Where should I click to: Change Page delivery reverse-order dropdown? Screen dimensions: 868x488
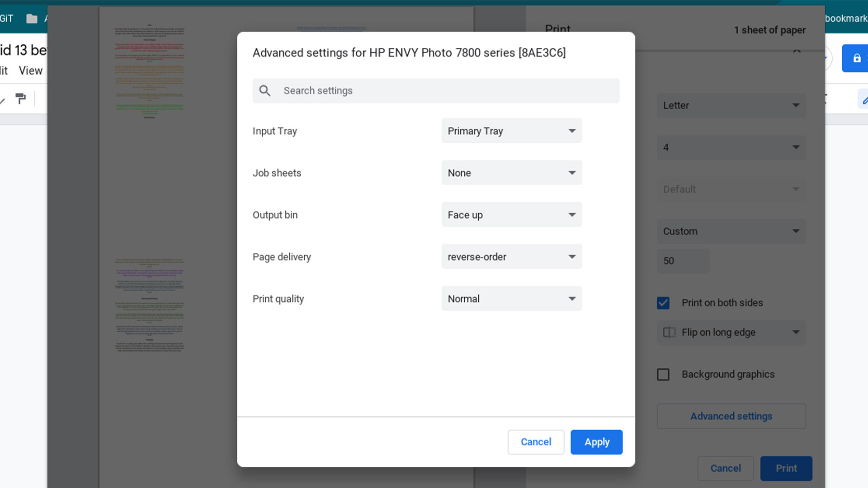[511, 257]
